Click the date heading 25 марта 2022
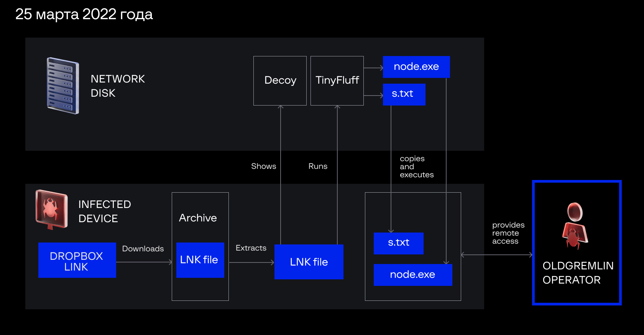Image resolution: width=644 pixels, height=335 pixels. tap(84, 15)
